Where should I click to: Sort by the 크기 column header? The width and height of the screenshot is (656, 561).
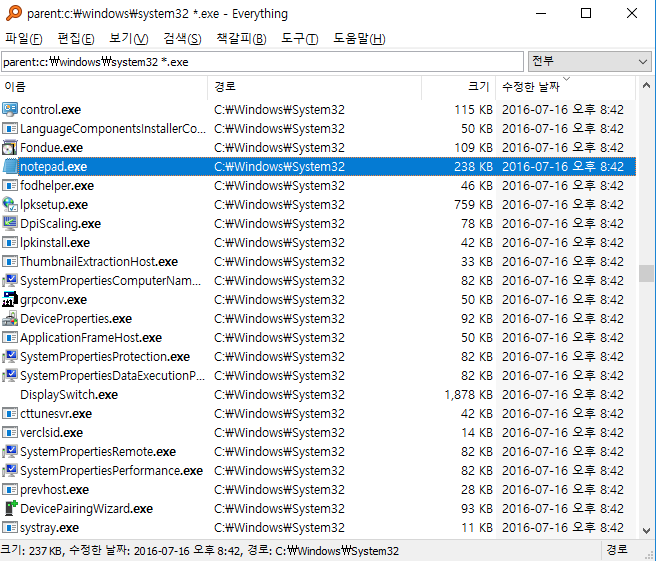click(459, 87)
